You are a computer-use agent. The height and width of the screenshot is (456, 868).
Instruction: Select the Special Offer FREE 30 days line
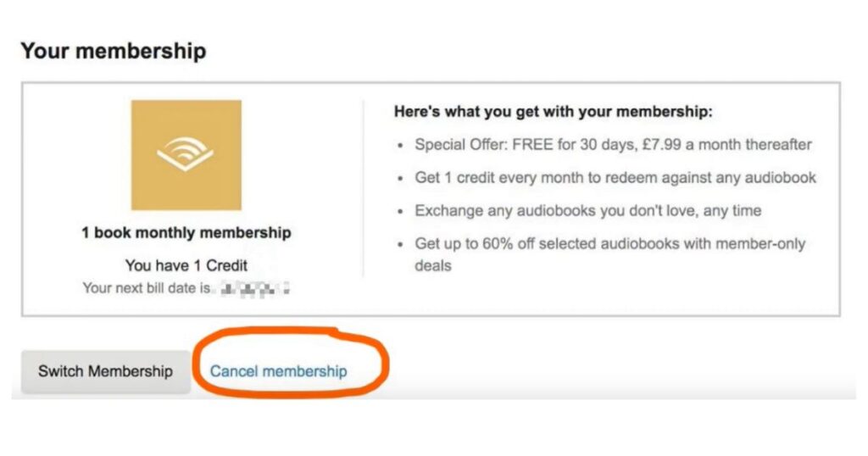click(612, 145)
